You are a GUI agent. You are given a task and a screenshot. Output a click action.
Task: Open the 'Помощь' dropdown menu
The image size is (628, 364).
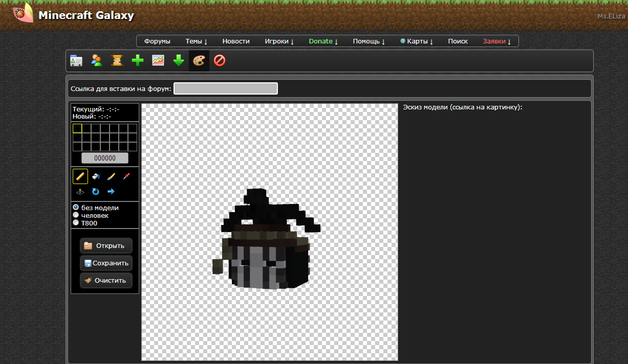pyautogui.click(x=369, y=41)
